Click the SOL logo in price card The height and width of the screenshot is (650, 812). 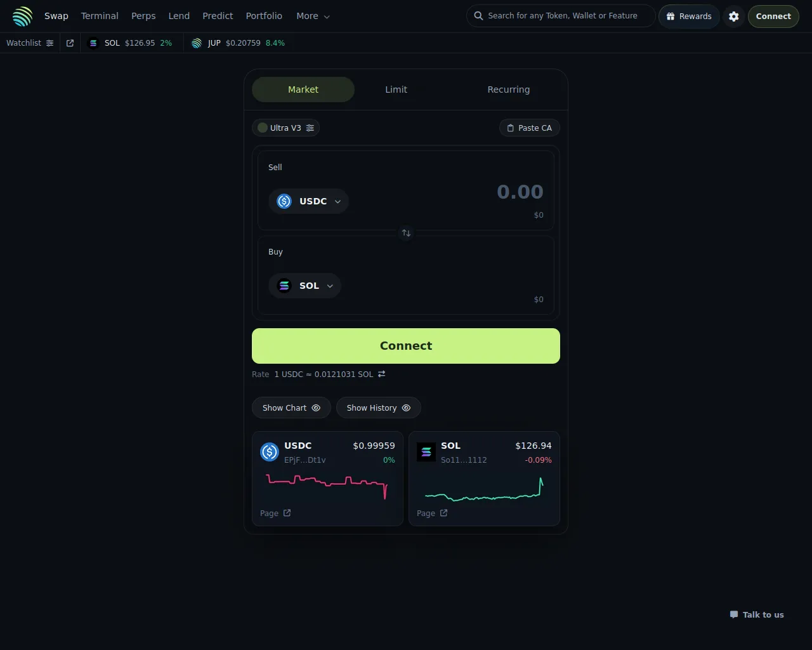pyautogui.click(x=426, y=452)
